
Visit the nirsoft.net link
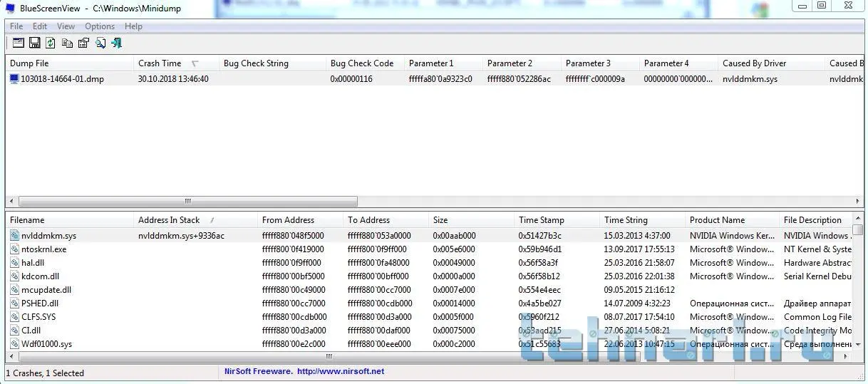[x=340, y=371]
